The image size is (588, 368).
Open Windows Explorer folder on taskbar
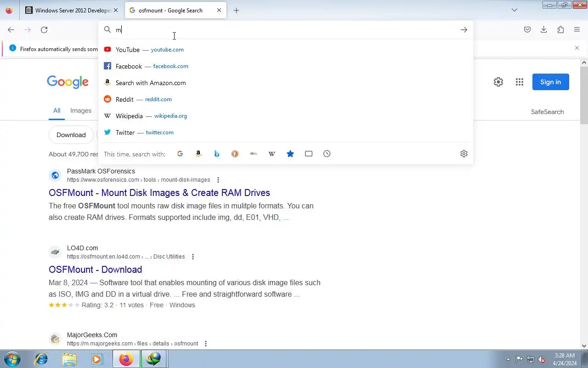[69, 359]
